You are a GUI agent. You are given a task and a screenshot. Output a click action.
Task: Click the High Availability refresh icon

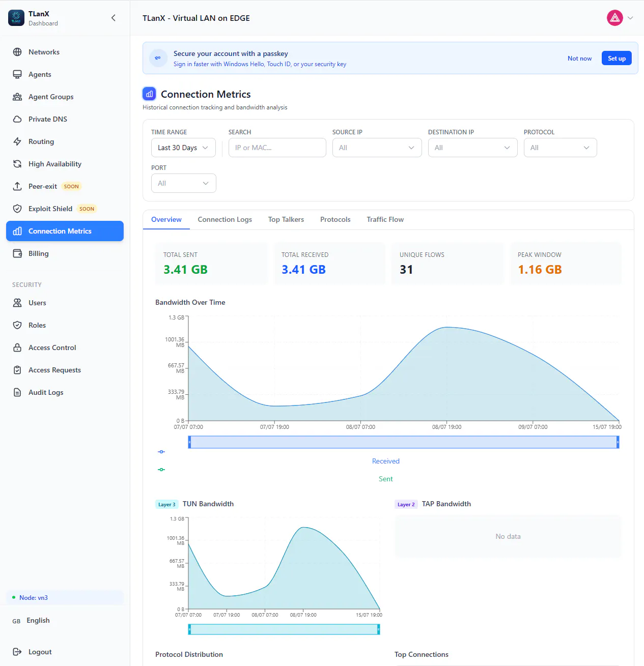(17, 164)
